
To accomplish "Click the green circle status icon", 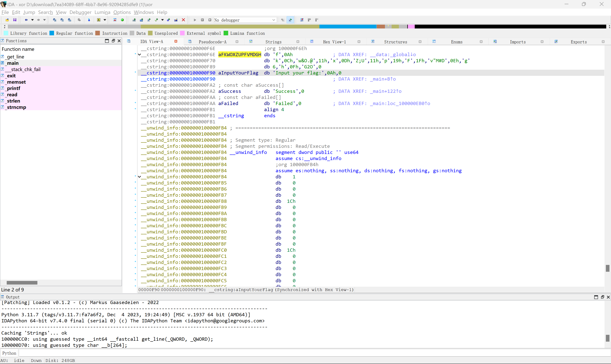I will [122, 20].
